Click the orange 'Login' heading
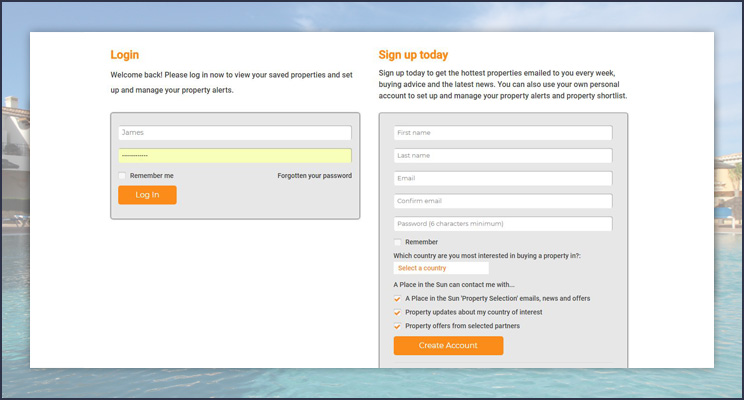Screen dimensions: 744x400 tap(125, 55)
